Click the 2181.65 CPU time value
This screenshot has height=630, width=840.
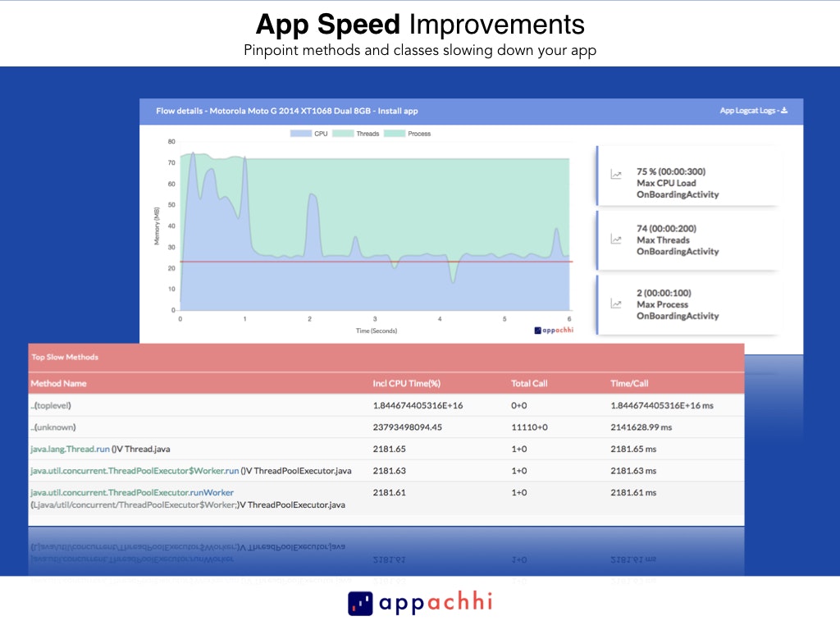click(x=390, y=449)
